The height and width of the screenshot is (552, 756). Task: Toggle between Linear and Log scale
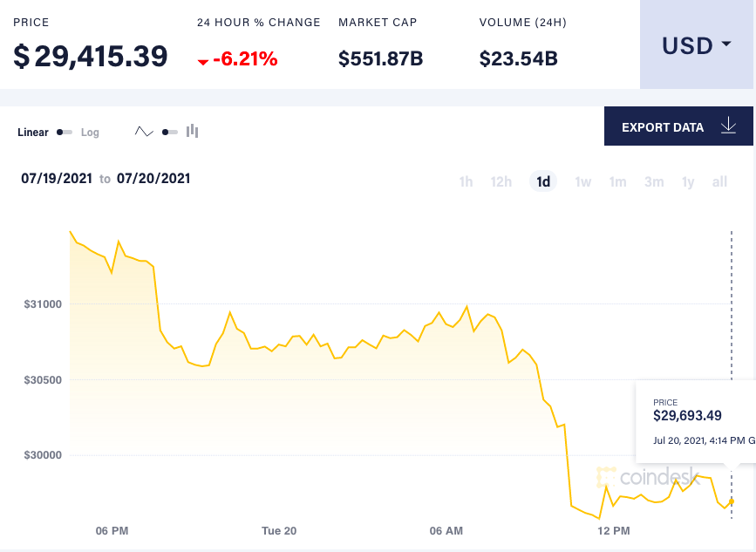pyautogui.click(x=64, y=132)
